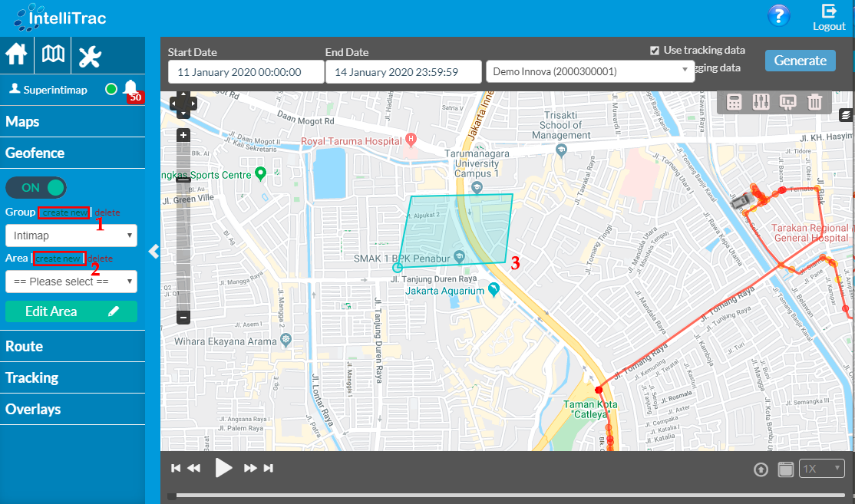Click the calculator icon on map toolbar
855x504 pixels.
click(735, 102)
